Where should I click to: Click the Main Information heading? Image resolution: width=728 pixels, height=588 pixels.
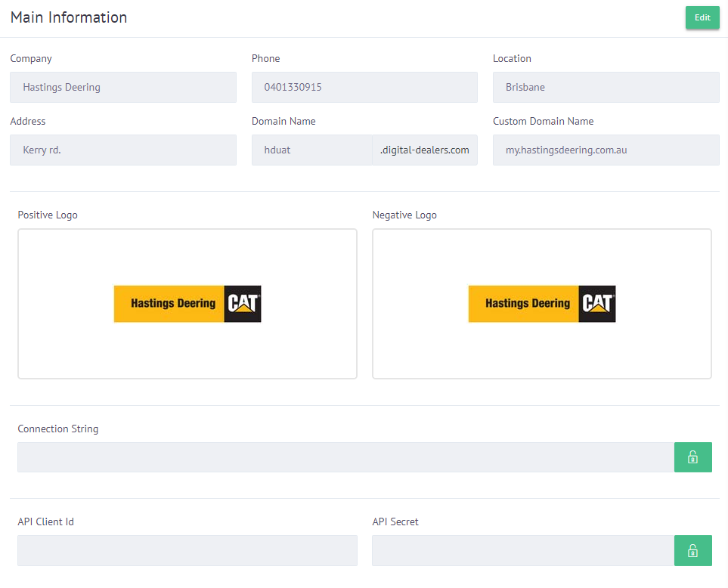coord(69,17)
